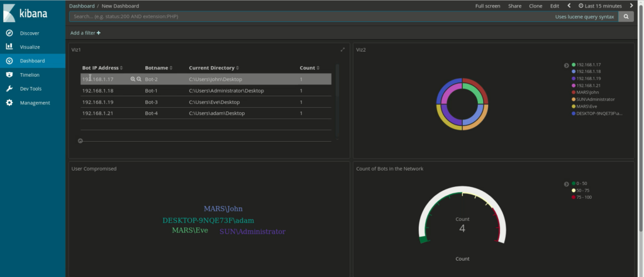Screen dimensions: 644x277
Task: Open Management gear icon
Action: pos(9,103)
